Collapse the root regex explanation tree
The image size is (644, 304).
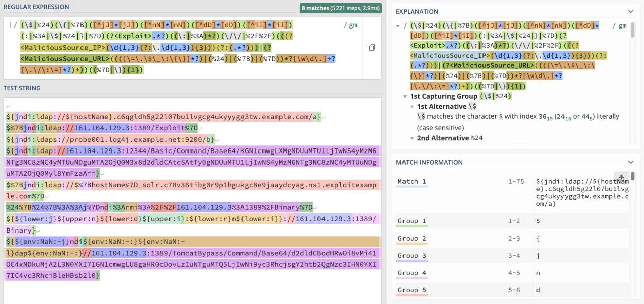398,26
